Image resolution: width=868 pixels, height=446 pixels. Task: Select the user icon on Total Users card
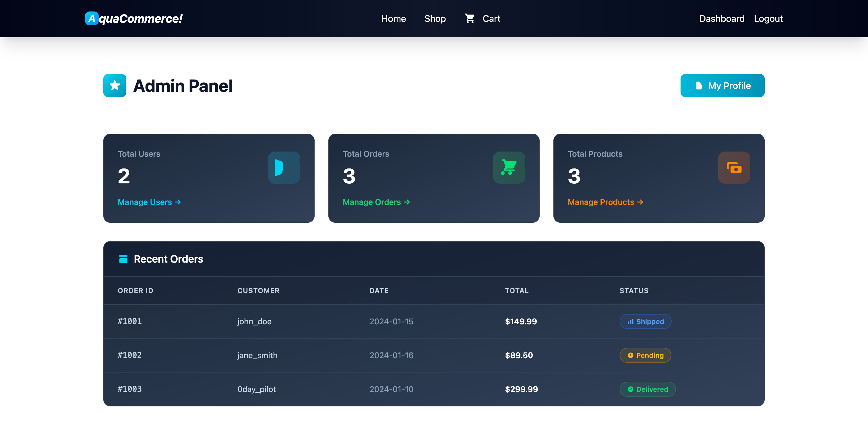click(x=284, y=167)
